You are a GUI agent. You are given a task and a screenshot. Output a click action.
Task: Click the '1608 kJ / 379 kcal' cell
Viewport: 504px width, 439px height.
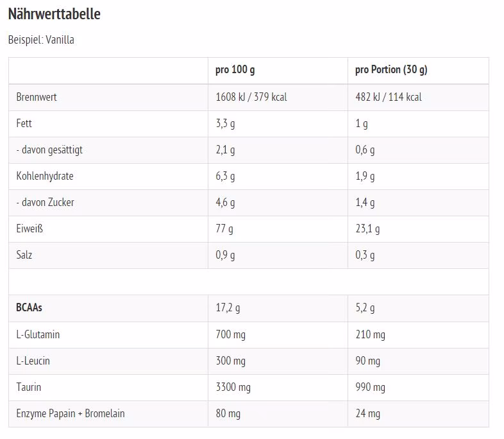(251, 97)
